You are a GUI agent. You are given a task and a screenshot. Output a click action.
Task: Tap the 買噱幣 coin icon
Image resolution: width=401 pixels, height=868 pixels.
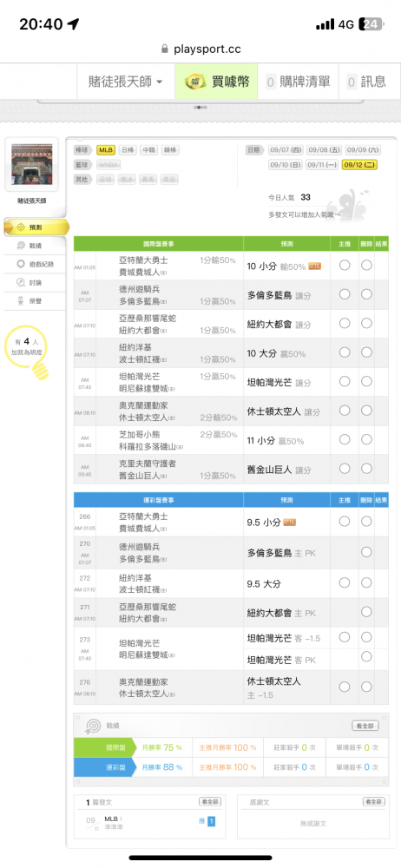(x=195, y=82)
